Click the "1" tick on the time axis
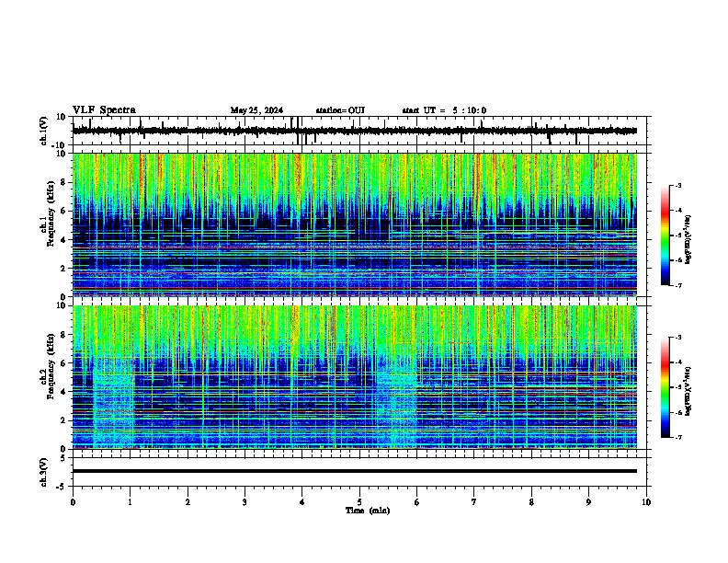Screen dimensions: 728x563 point(131,502)
